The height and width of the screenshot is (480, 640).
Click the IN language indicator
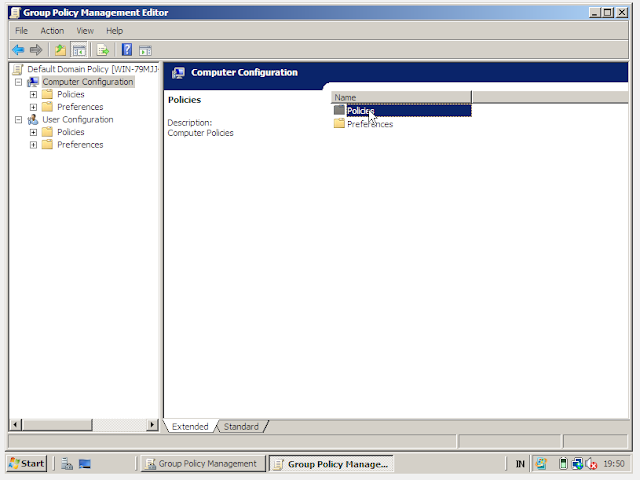tap(520, 464)
